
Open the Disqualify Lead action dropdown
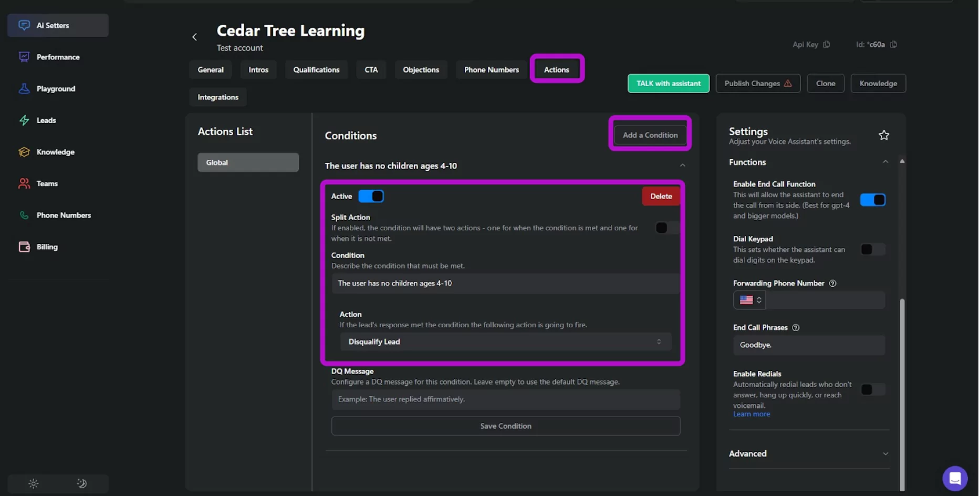point(506,342)
